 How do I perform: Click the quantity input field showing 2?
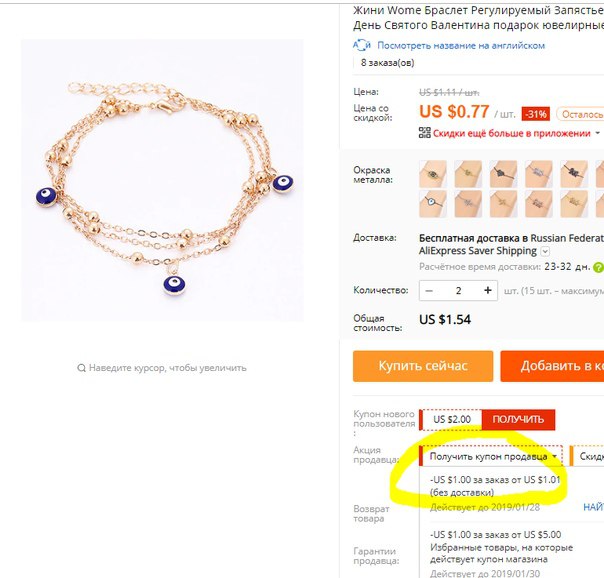coord(458,290)
